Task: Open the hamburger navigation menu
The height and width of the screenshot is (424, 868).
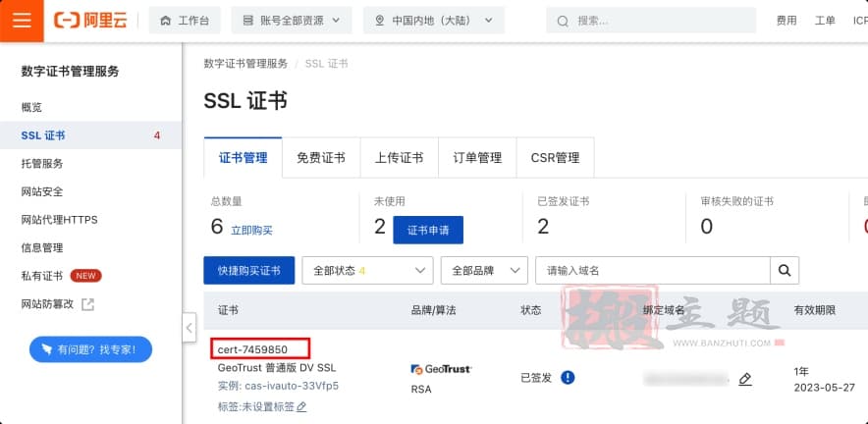Action: point(22,21)
